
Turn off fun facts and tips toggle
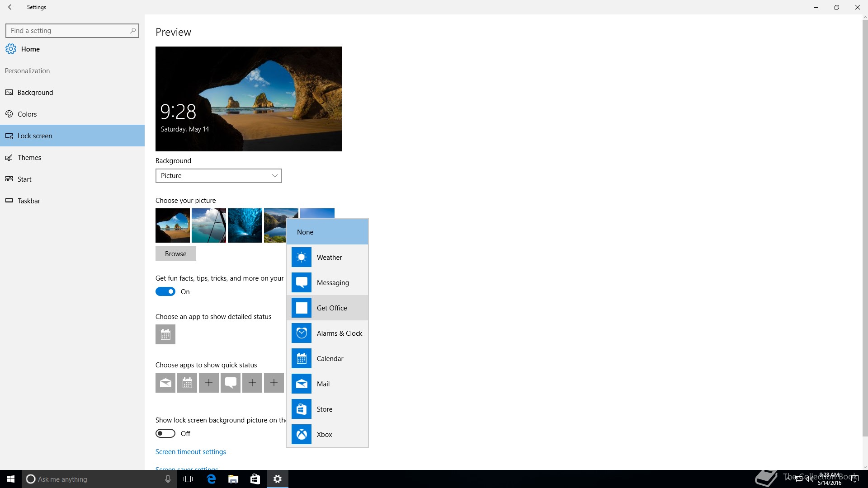pyautogui.click(x=165, y=291)
